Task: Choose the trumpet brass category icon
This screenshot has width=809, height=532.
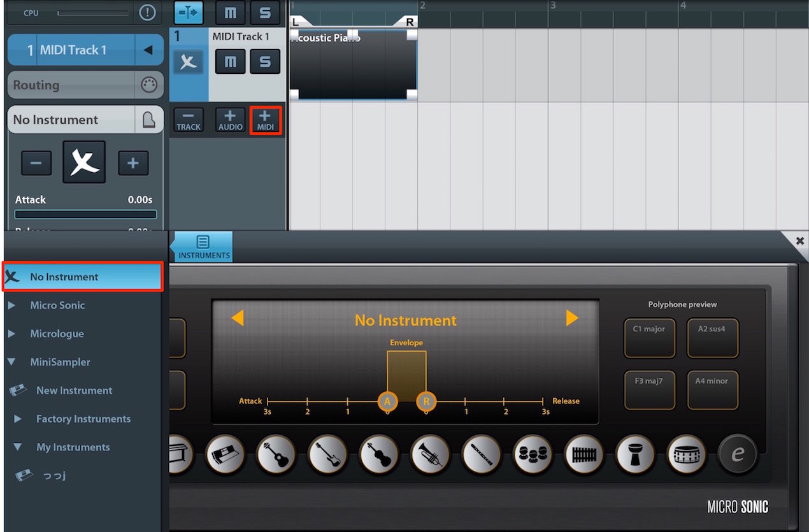Action: point(431,454)
